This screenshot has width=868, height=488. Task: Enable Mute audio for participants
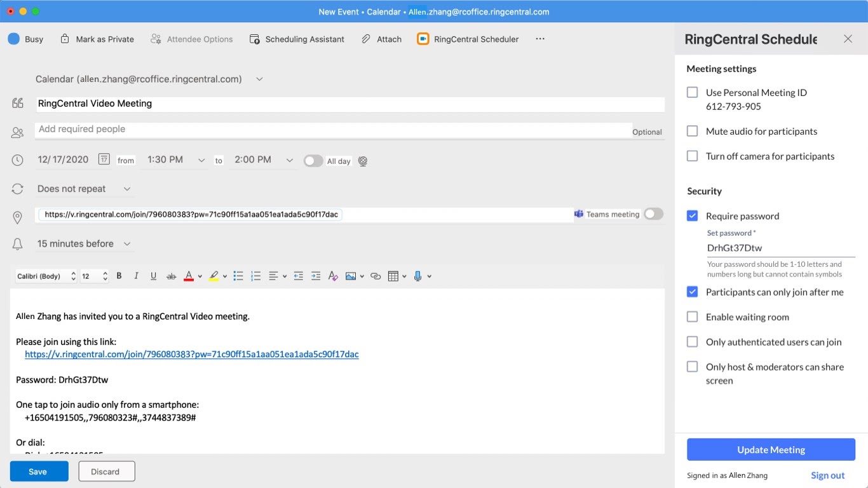coord(692,131)
